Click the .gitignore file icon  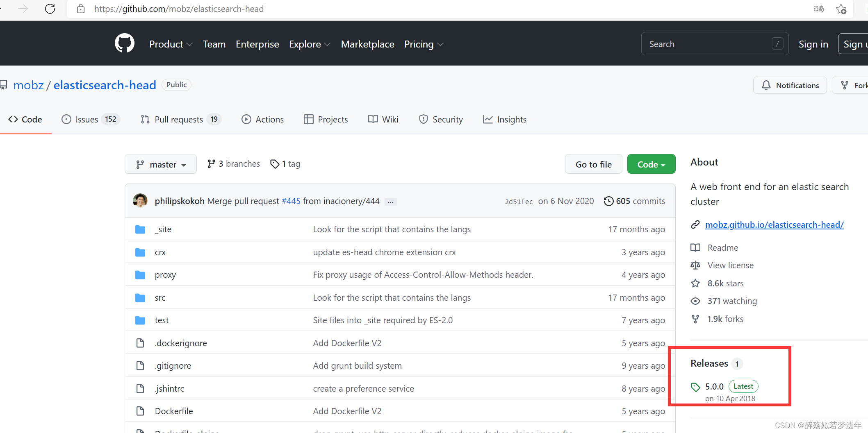click(x=140, y=365)
